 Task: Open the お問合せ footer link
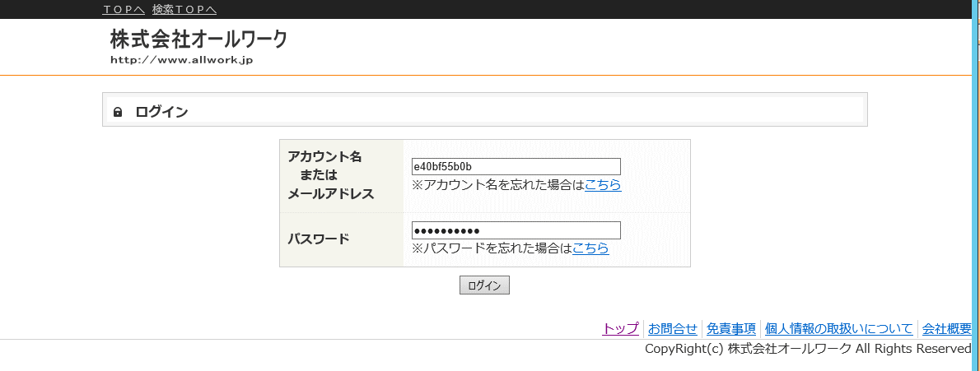673,328
